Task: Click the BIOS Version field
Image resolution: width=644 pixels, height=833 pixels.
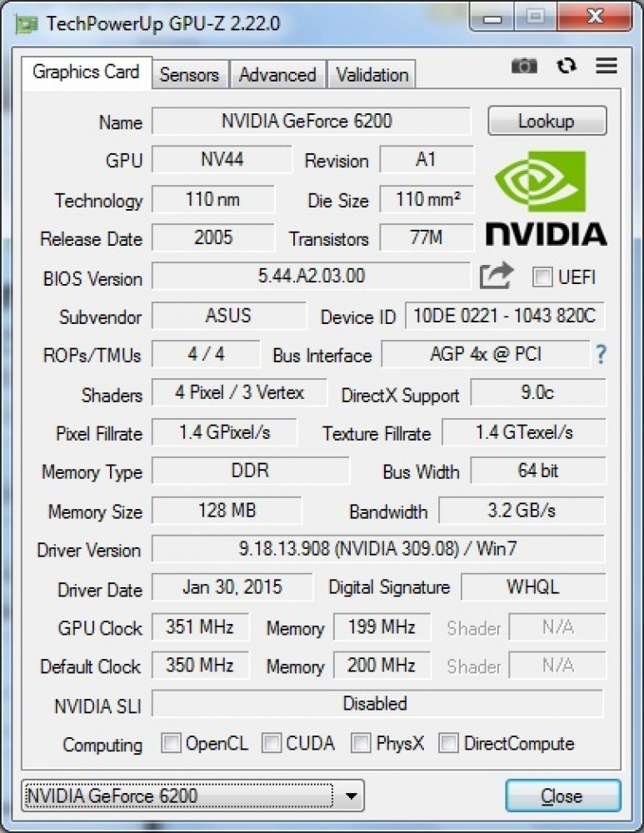Action: [311, 276]
